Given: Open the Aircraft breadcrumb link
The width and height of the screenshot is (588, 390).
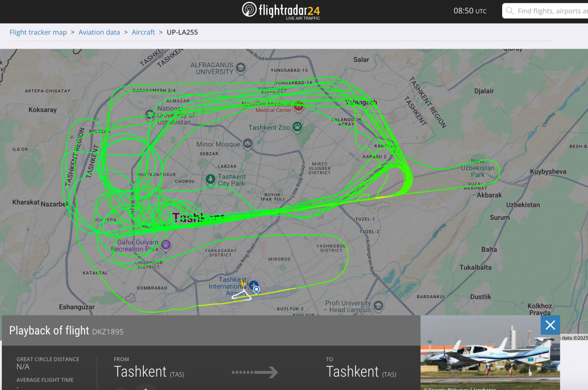Looking at the screenshot, I should pos(143,32).
